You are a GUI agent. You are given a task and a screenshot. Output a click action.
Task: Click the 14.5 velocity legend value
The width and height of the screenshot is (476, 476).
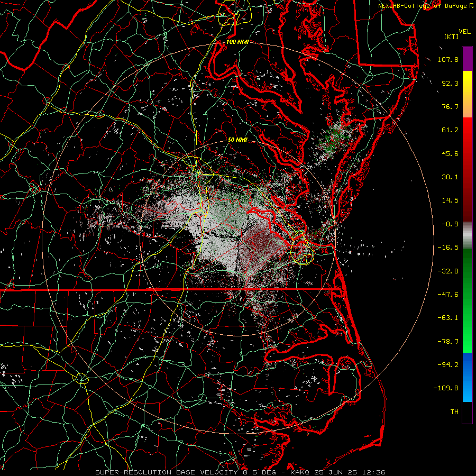(450, 200)
